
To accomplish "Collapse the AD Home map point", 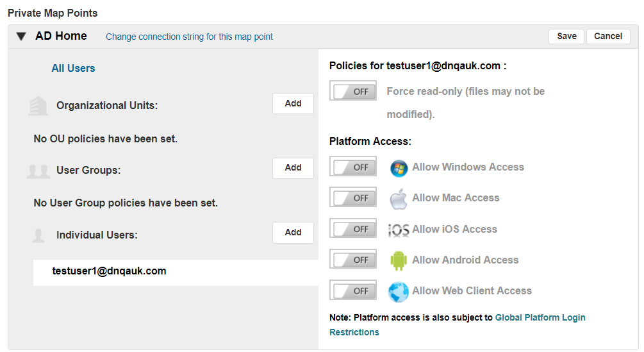I will point(21,37).
